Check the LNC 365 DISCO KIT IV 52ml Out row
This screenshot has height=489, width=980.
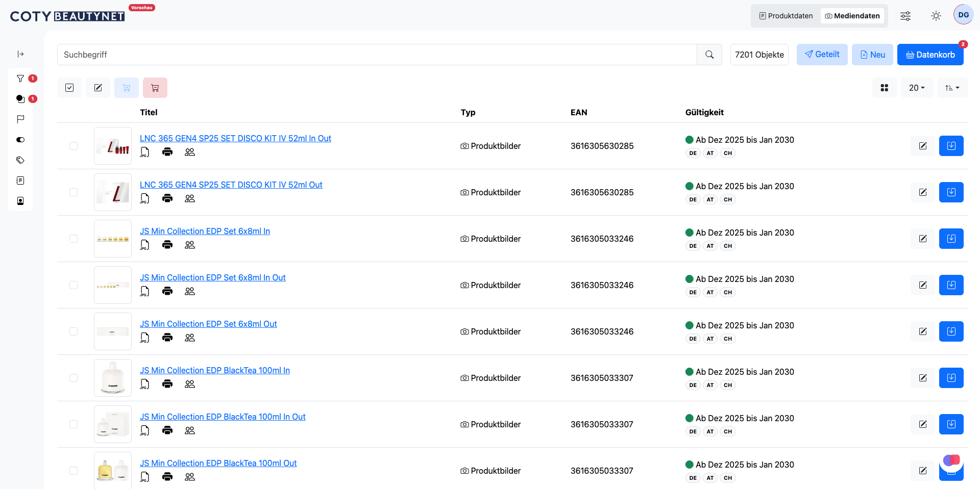tap(73, 192)
